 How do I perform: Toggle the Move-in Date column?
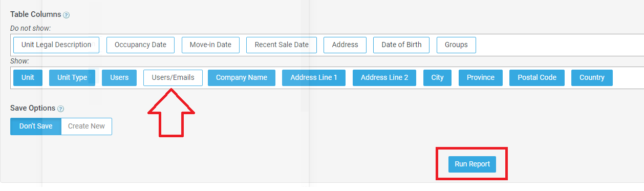[210, 45]
